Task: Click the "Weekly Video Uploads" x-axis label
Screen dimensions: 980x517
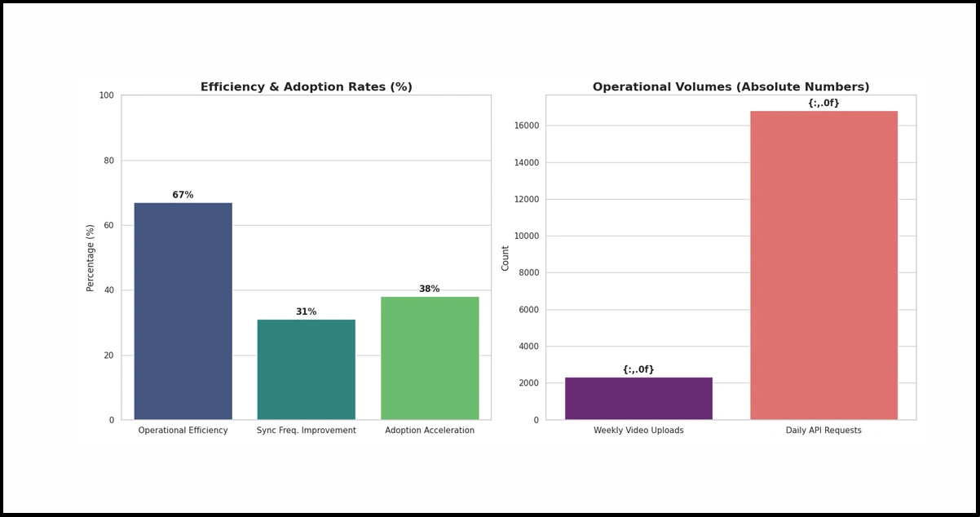Action: [638, 431]
